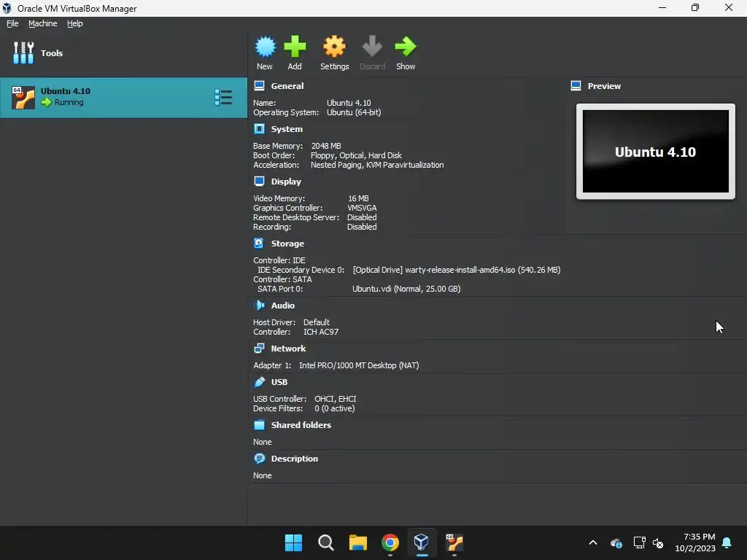Viewport: 747px width, 560px height.
Task: Click the General section icon
Action: point(259,86)
